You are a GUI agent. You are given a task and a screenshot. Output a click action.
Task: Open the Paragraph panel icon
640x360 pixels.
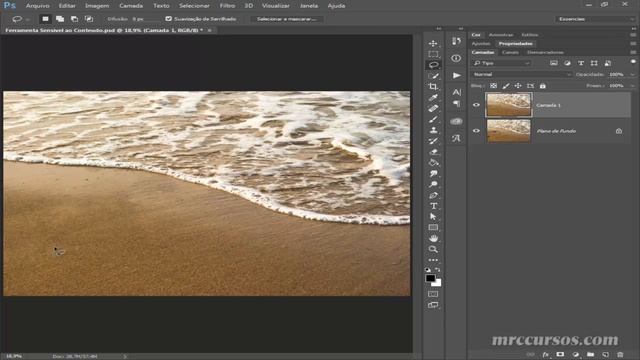click(456, 104)
